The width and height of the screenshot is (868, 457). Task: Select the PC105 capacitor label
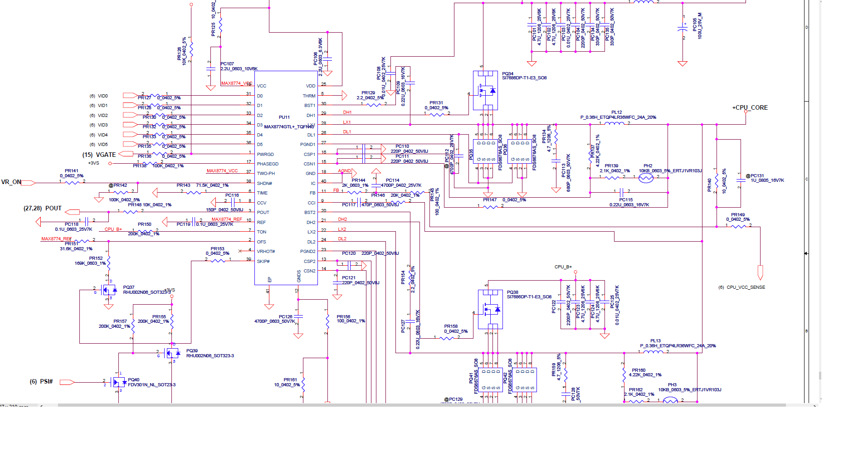(695, 24)
